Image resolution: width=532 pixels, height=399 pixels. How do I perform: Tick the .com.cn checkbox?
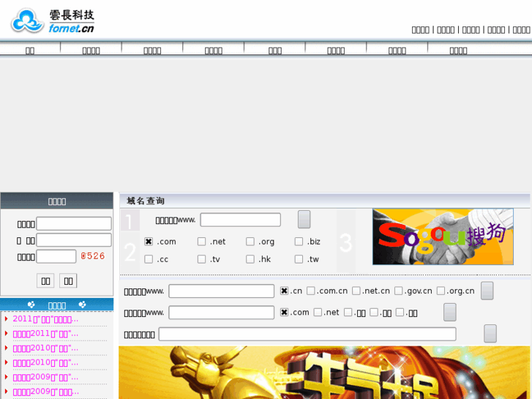click(x=310, y=291)
